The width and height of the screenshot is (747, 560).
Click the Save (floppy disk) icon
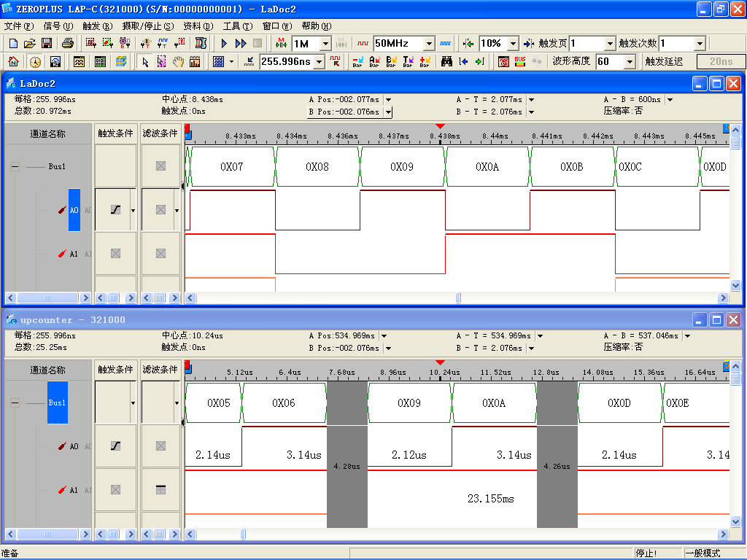pos(46,44)
